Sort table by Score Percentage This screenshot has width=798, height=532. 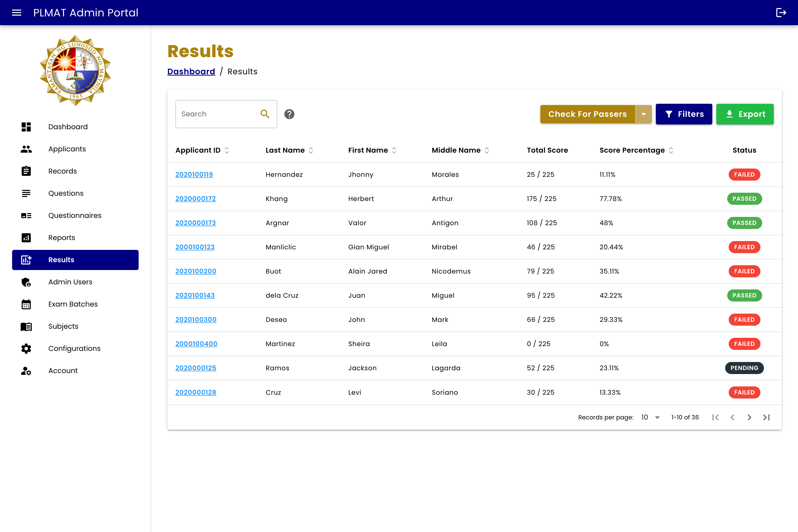pyautogui.click(x=671, y=150)
